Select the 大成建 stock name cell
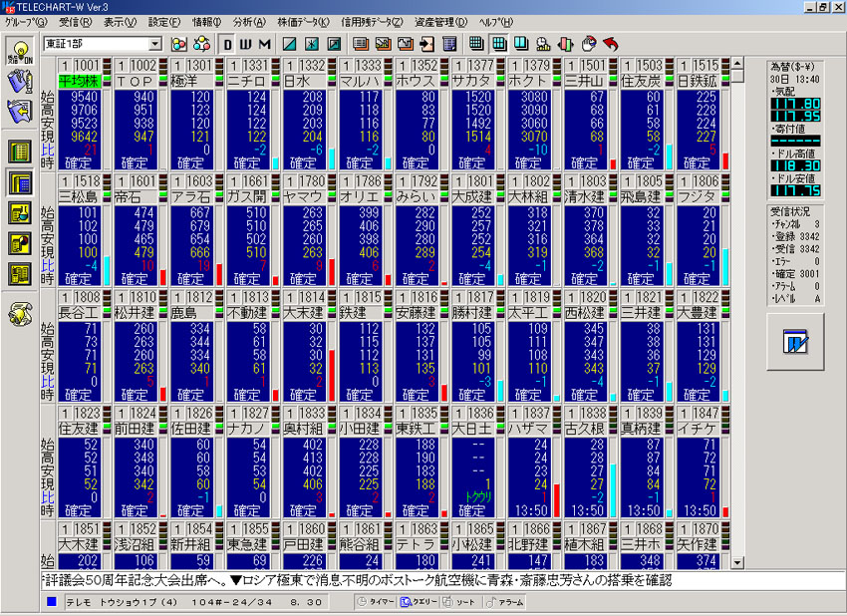The height and width of the screenshot is (616, 847). click(472, 196)
